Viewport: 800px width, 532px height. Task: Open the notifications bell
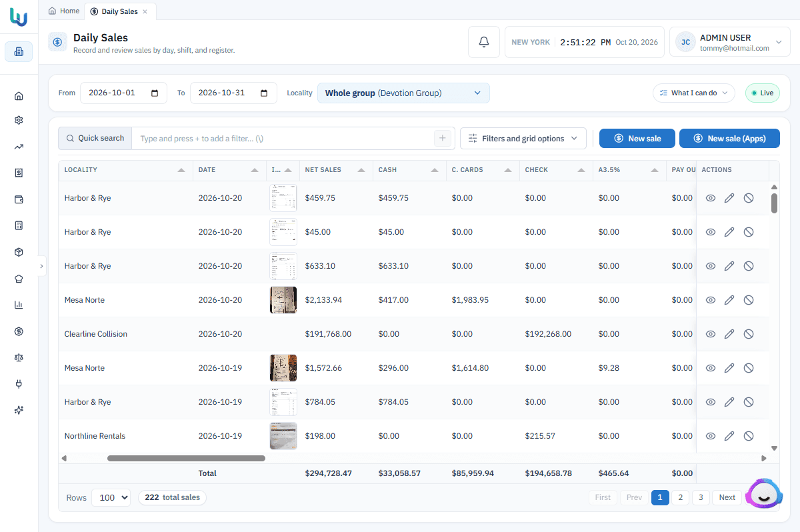tap(484, 42)
